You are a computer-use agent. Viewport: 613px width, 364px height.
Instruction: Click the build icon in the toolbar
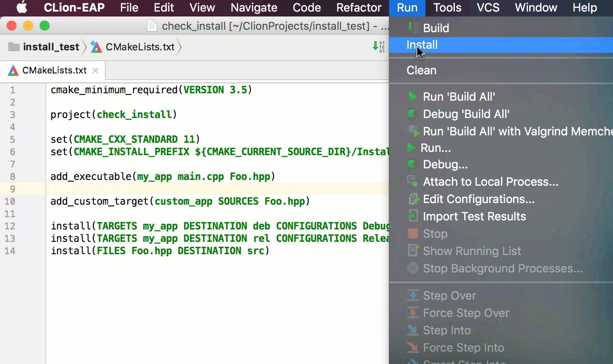pos(379,47)
